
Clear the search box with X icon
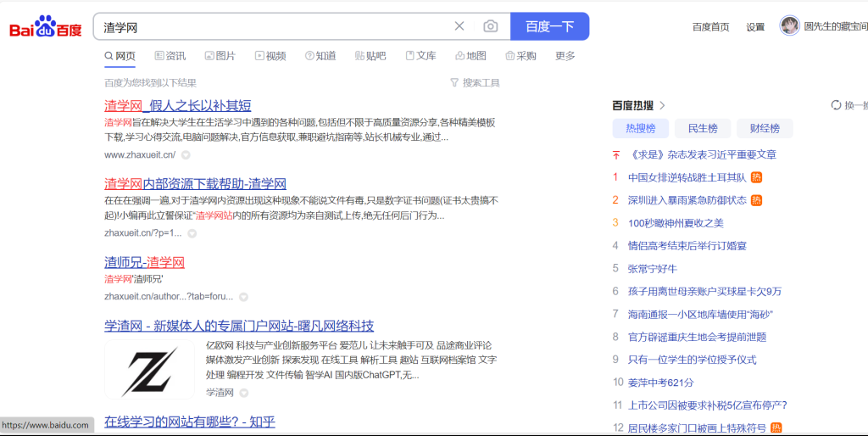coord(459,26)
